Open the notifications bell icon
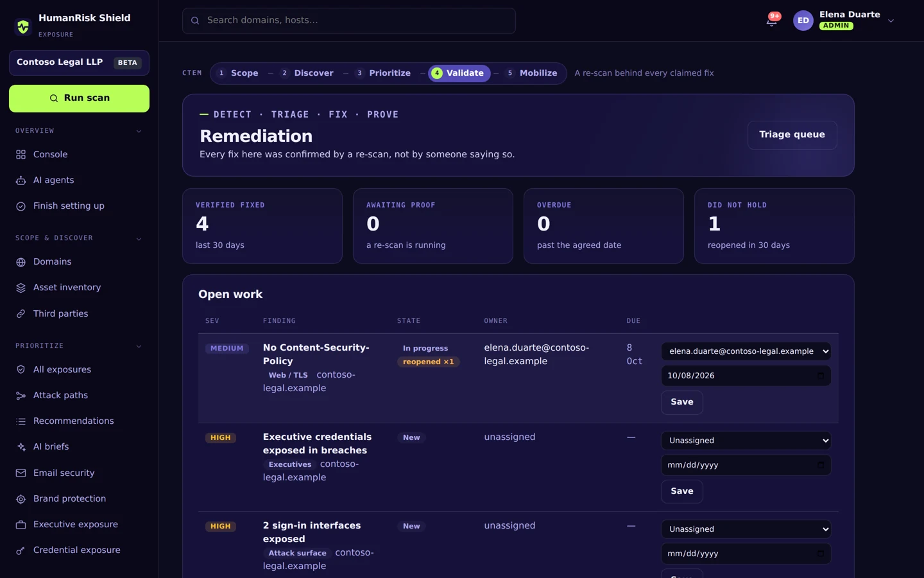This screenshot has width=924, height=578. pyautogui.click(x=771, y=21)
